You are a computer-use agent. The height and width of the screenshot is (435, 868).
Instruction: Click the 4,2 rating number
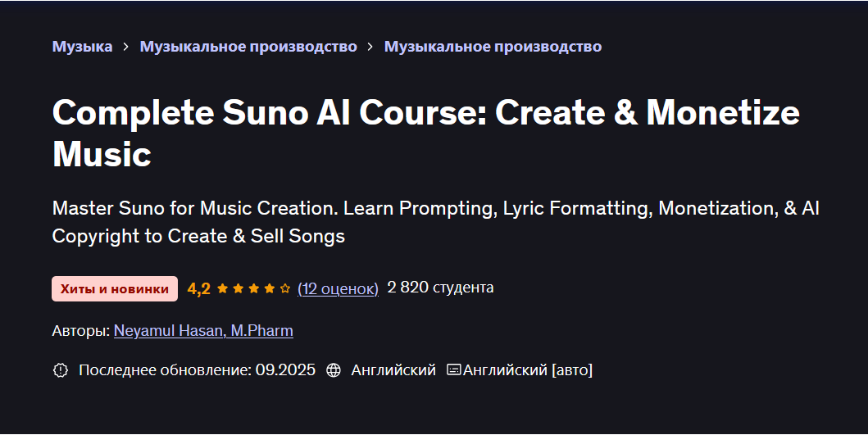199,288
